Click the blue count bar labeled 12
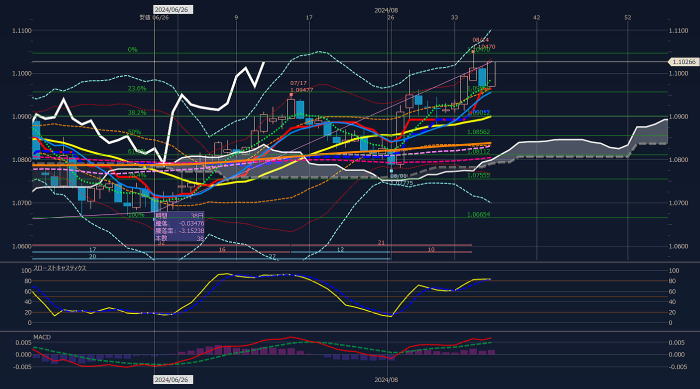This screenshot has width=700, height=389. pos(341,252)
